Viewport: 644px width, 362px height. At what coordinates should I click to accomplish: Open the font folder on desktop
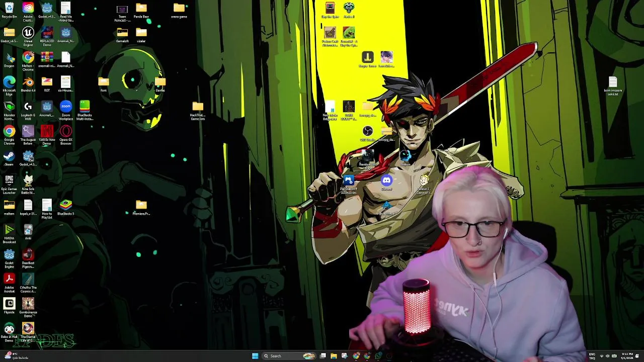(104, 84)
